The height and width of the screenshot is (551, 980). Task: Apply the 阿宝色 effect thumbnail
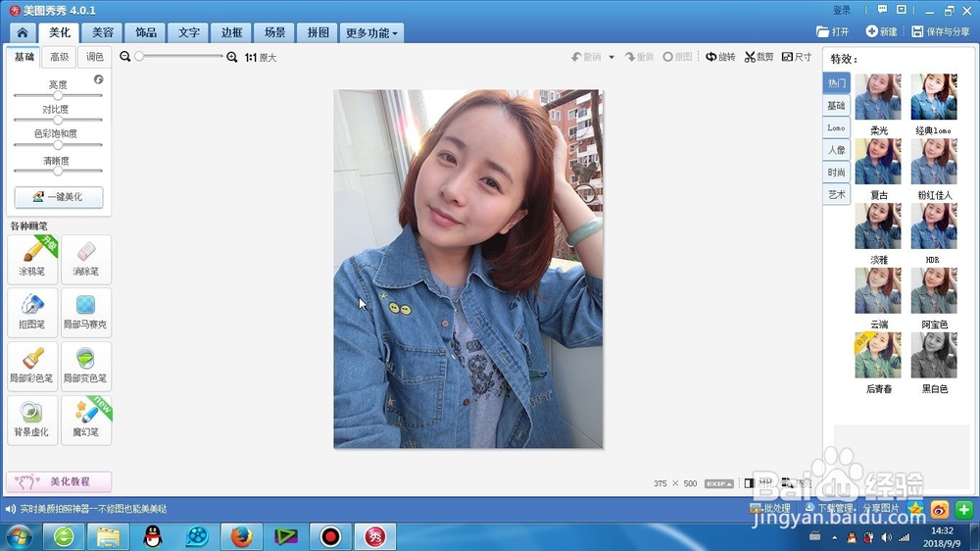934,291
